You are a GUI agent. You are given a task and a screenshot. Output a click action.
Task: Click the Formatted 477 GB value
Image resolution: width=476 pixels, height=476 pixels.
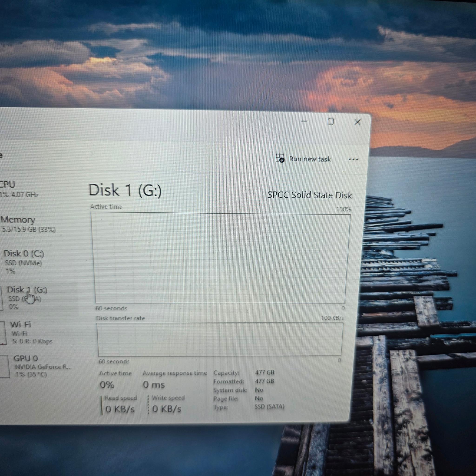tap(264, 381)
